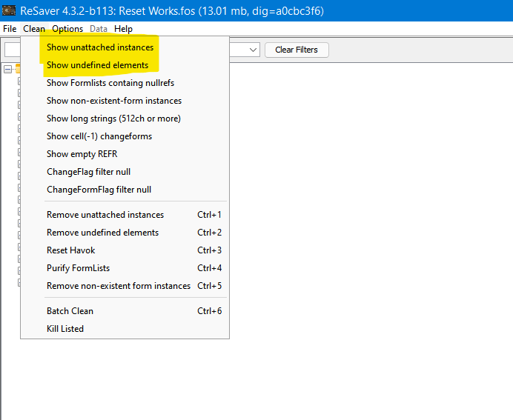Open the filter dropdown arrow beside Clear Filters

pyautogui.click(x=254, y=50)
